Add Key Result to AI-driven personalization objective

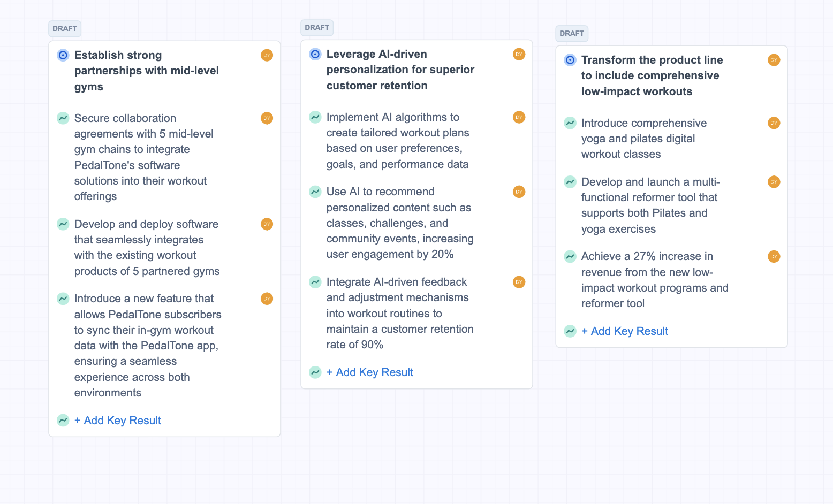pyautogui.click(x=370, y=372)
